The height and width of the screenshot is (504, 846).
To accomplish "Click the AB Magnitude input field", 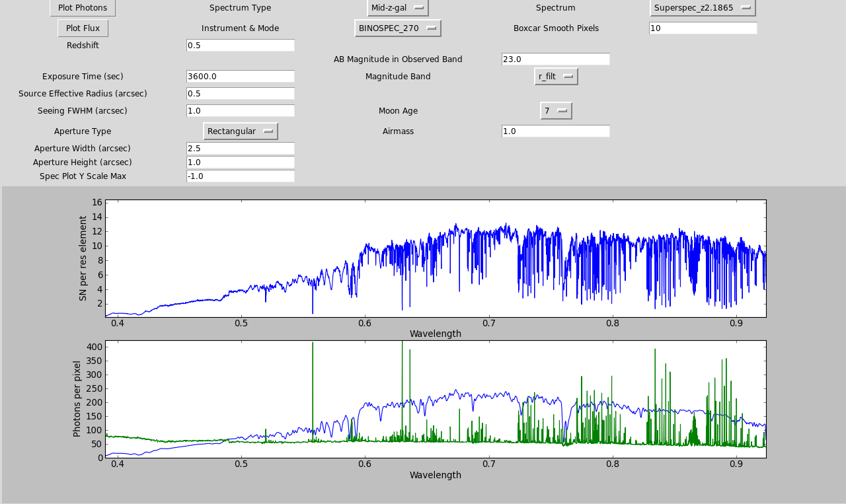I will click(x=555, y=59).
